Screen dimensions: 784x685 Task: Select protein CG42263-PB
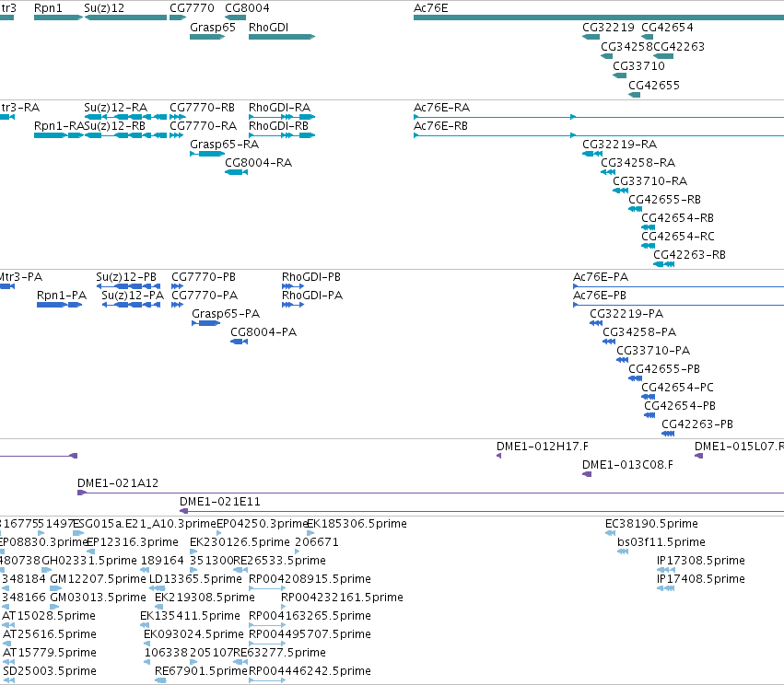click(697, 424)
